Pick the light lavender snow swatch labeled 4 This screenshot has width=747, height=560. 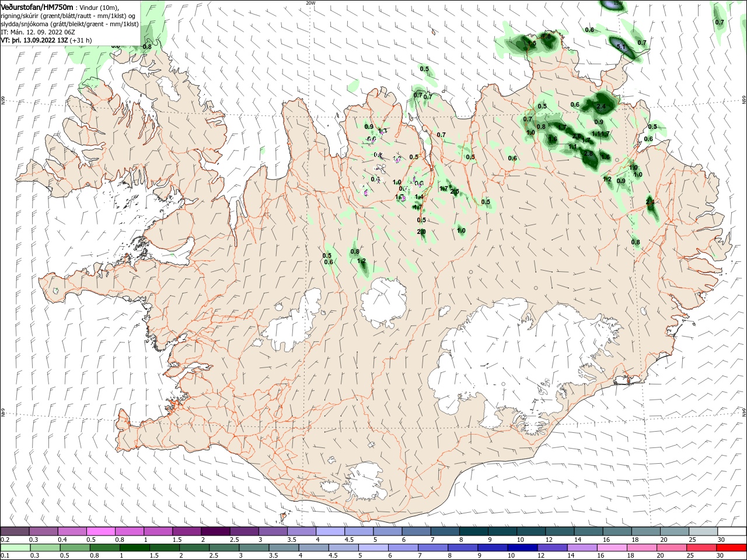pyautogui.click(x=330, y=531)
